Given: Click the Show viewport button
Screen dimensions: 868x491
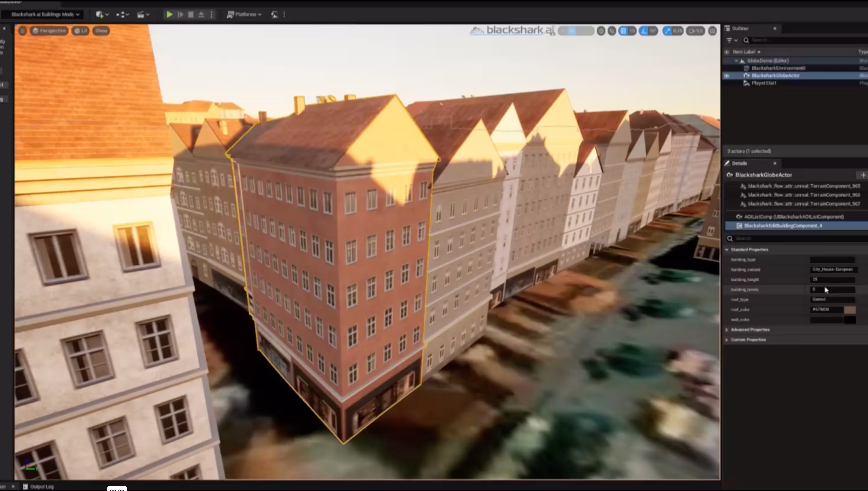Looking at the screenshot, I should pos(101,31).
